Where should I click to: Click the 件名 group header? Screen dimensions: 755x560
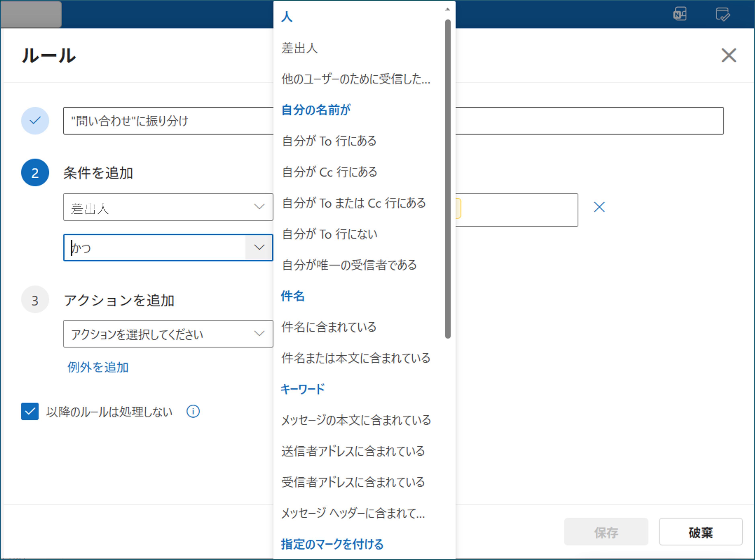(x=293, y=296)
